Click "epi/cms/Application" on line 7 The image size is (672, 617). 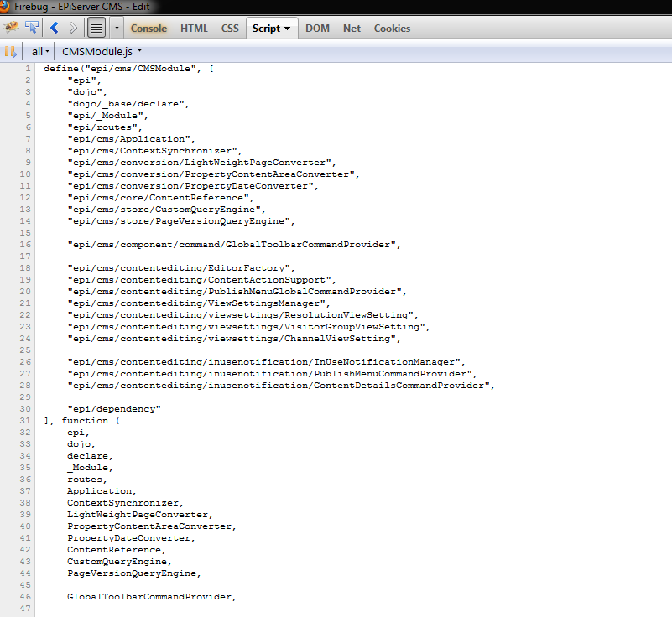(x=131, y=139)
